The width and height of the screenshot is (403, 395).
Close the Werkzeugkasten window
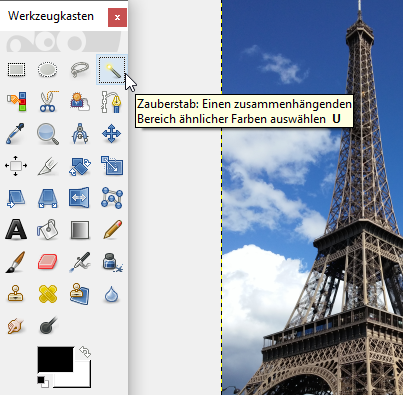117,17
